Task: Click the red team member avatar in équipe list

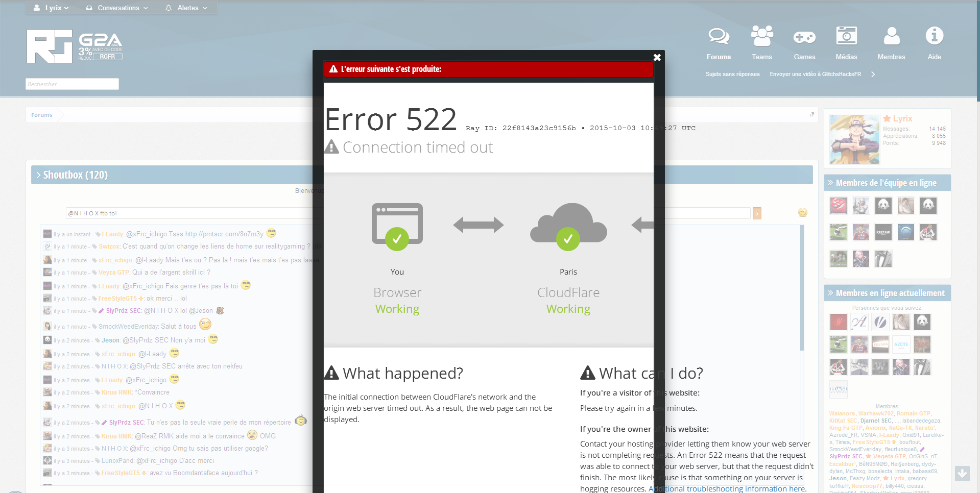Action: (x=839, y=206)
